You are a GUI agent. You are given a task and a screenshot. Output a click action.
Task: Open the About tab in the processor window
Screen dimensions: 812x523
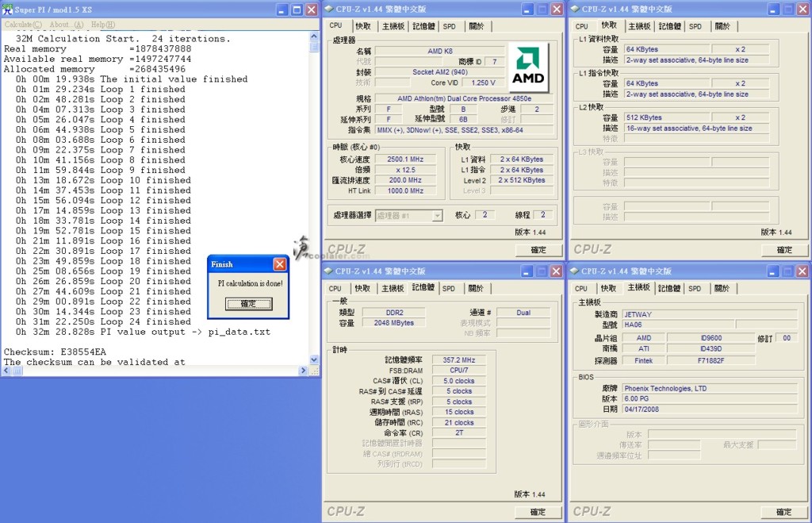(476, 26)
